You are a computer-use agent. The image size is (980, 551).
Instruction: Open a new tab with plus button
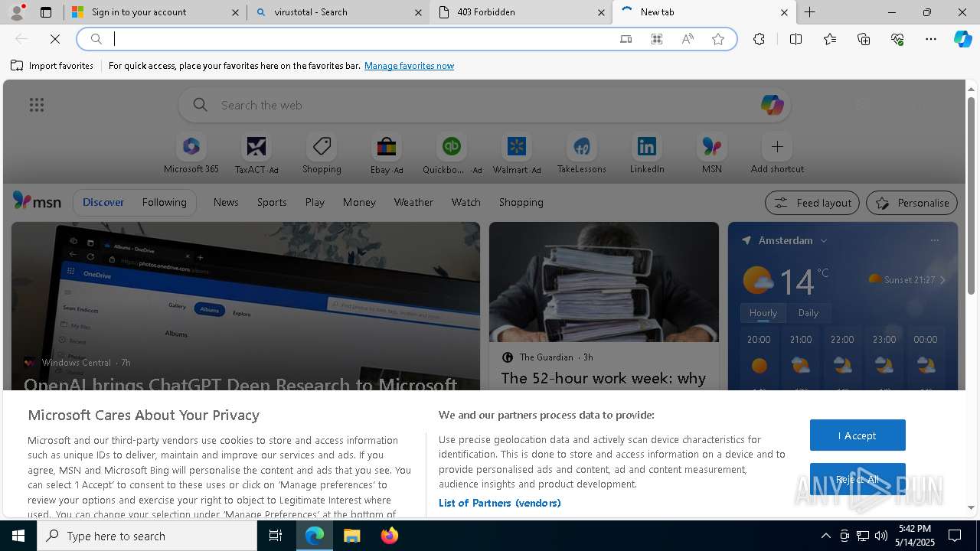click(809, 12)
